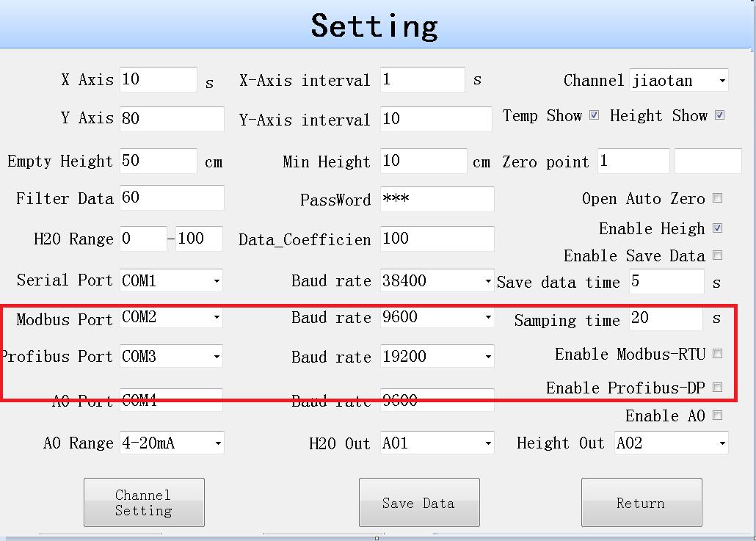Toggle the Height Show checkbox

click(x=719, y=115)
